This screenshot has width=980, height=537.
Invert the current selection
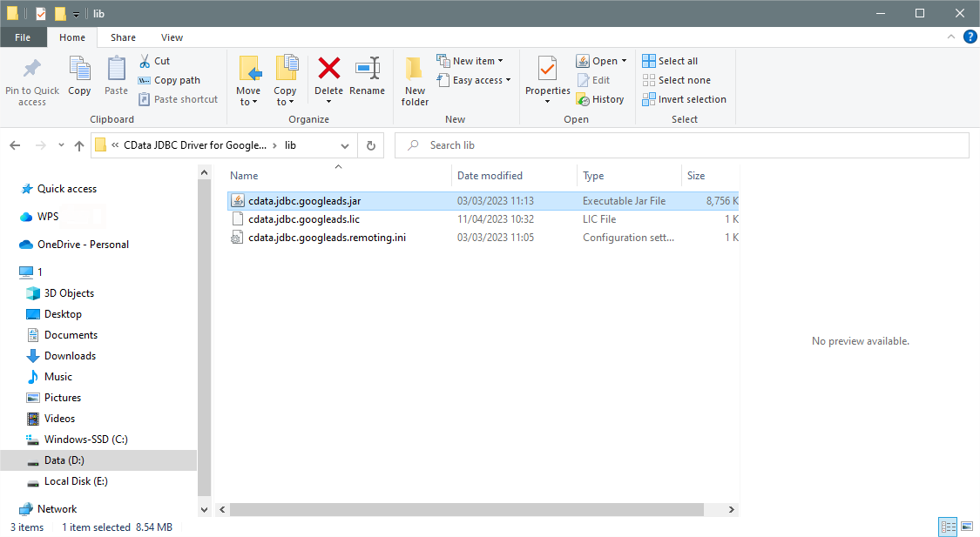coord(685,98)
